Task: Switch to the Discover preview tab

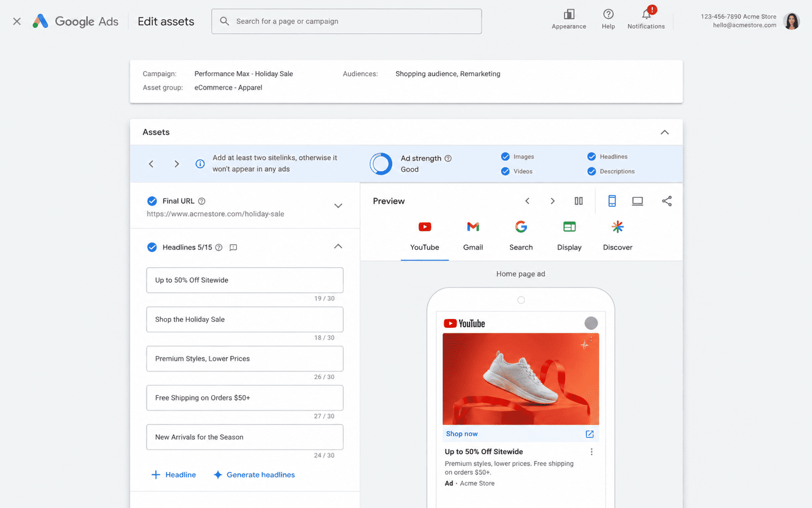Action: point(617,237)
